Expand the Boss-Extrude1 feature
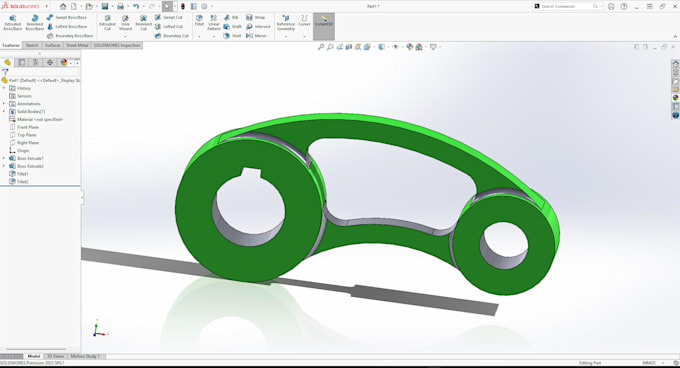 click(x=4, y=158)
